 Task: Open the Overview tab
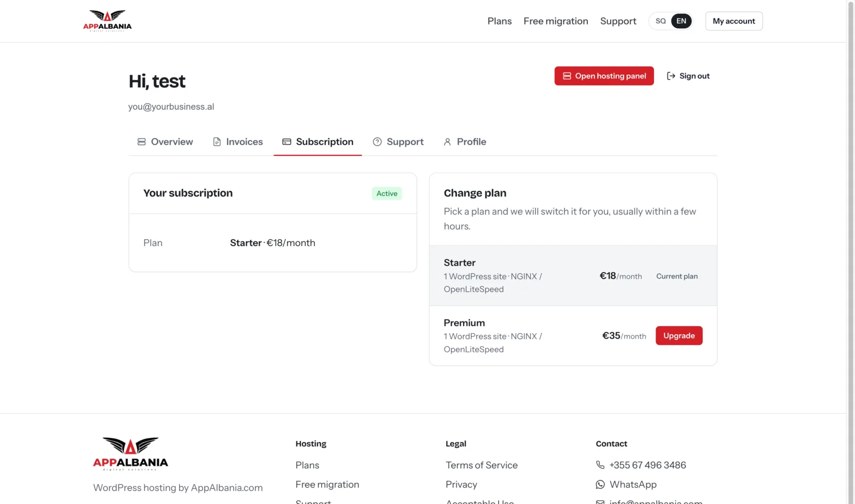click(x=165, y=142)
